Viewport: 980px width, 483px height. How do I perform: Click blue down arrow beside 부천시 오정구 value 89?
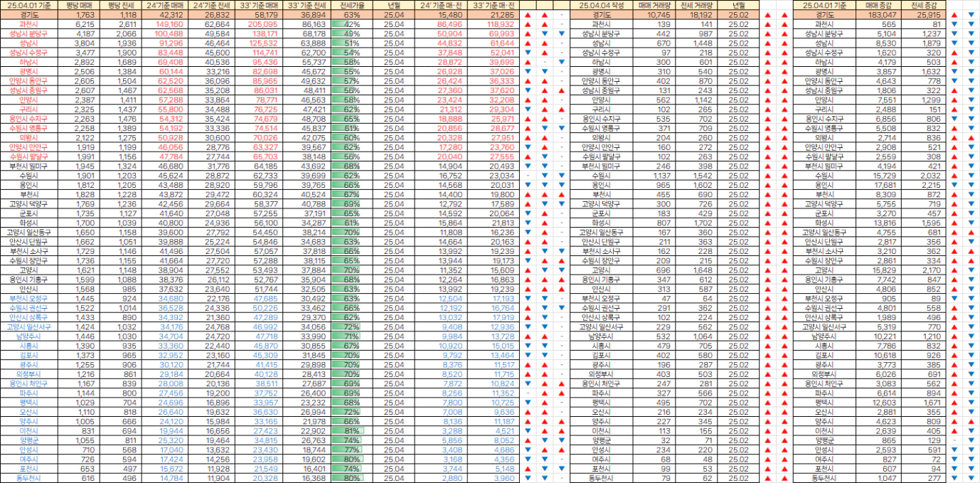[954, 298]
